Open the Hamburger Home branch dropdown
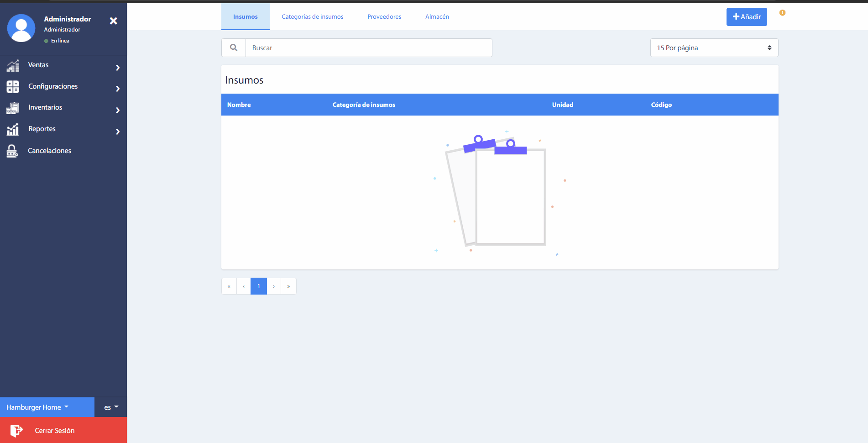 (37, 407)
